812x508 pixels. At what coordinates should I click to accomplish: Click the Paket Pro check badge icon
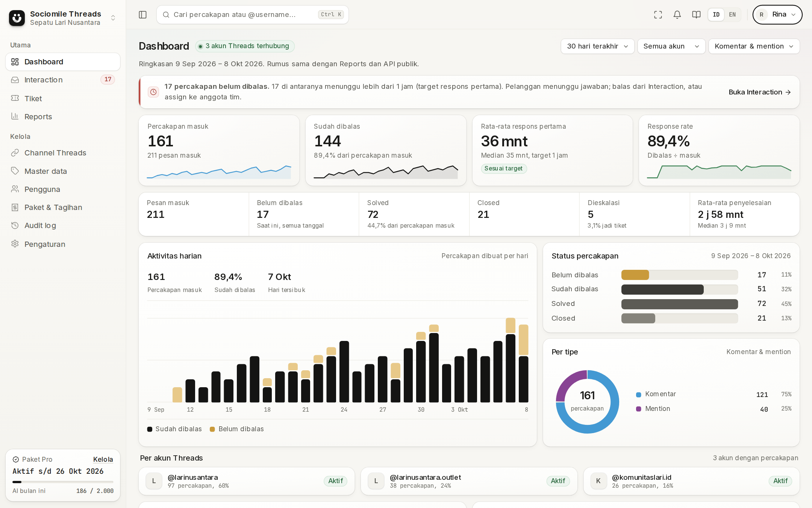click(x=16, y=459)
